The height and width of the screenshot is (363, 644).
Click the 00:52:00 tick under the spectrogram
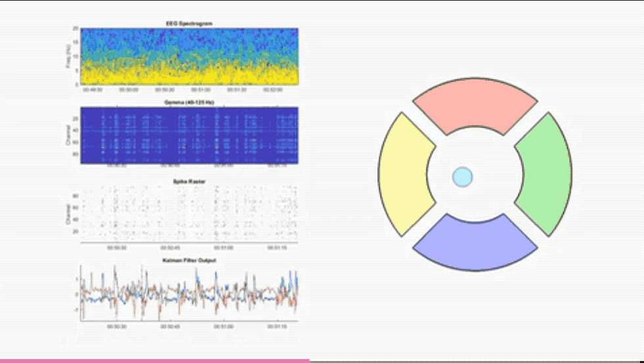click(272, 89)
